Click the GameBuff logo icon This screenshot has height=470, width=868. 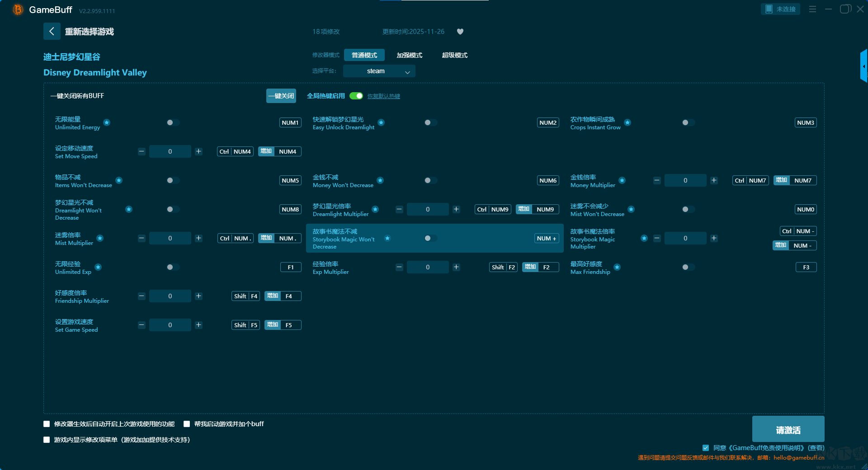(18, 9)
